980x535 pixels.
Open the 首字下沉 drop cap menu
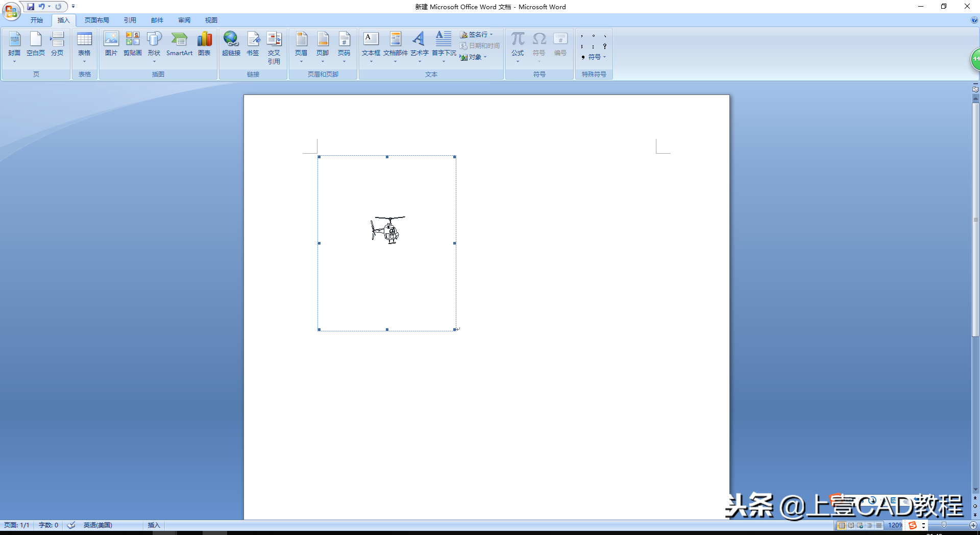(444, 47)
